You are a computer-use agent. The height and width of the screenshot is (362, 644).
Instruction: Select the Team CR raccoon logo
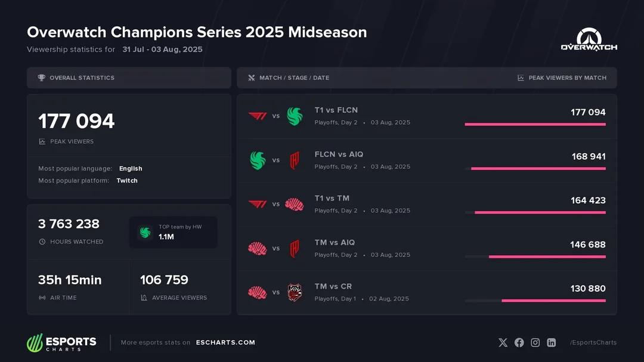[x=295, y=292]
